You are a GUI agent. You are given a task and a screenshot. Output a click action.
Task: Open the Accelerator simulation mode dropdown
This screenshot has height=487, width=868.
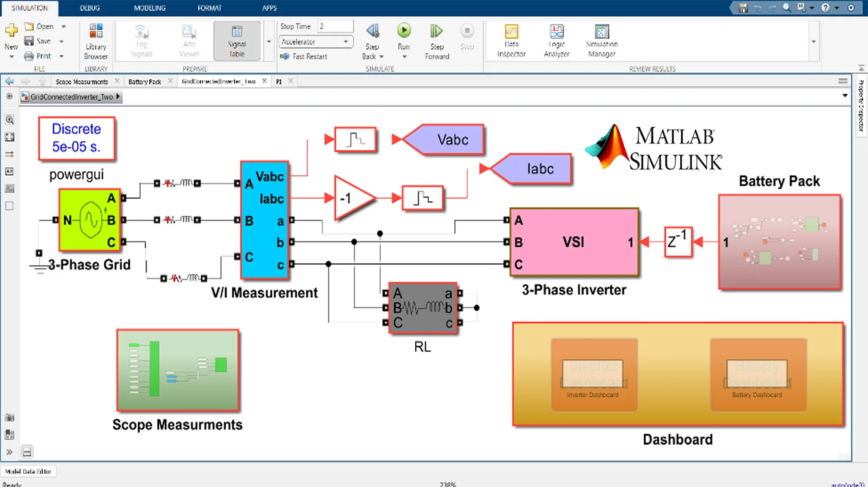pos(316,42)
